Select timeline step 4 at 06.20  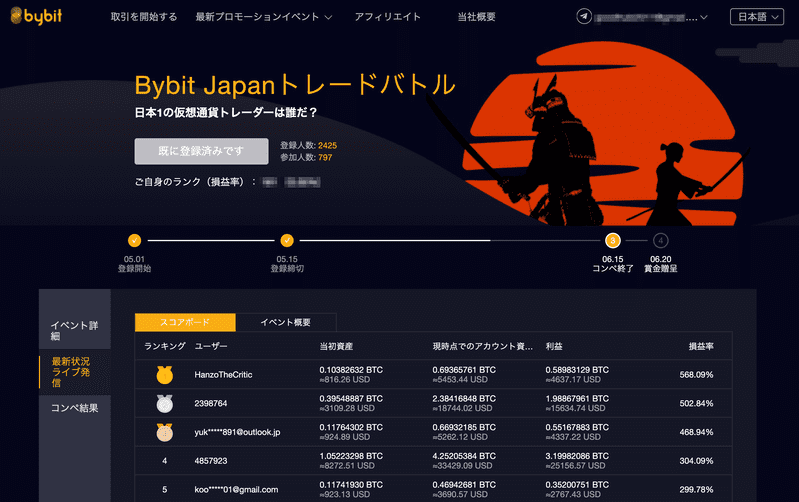pos(660,240)
